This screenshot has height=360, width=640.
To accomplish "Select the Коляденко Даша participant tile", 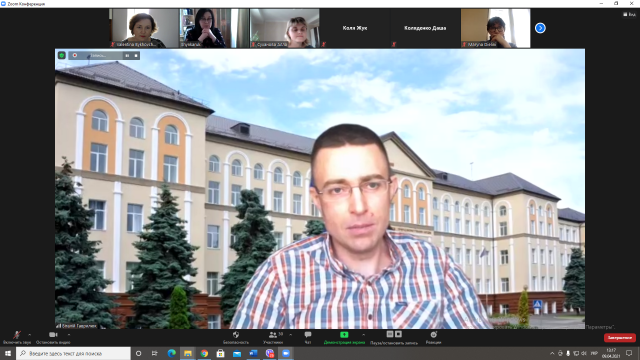I will point(425,28).
